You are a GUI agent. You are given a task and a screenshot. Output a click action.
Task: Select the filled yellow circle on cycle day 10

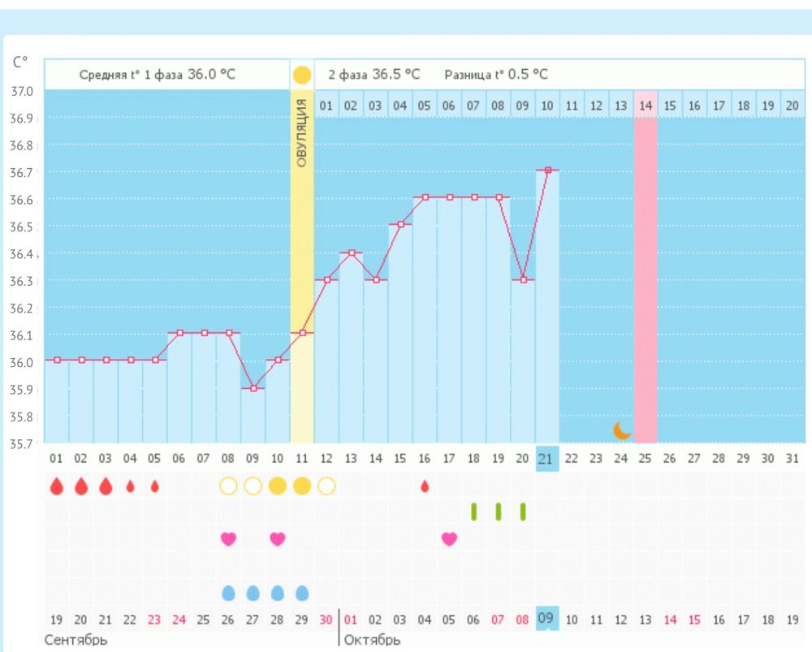[278, 486]
